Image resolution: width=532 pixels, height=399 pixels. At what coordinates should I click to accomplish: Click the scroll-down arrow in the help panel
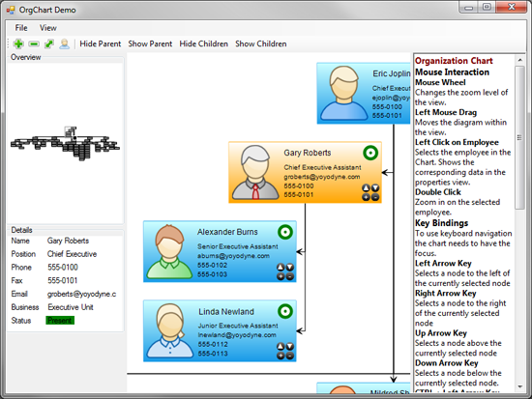point(519,386)
